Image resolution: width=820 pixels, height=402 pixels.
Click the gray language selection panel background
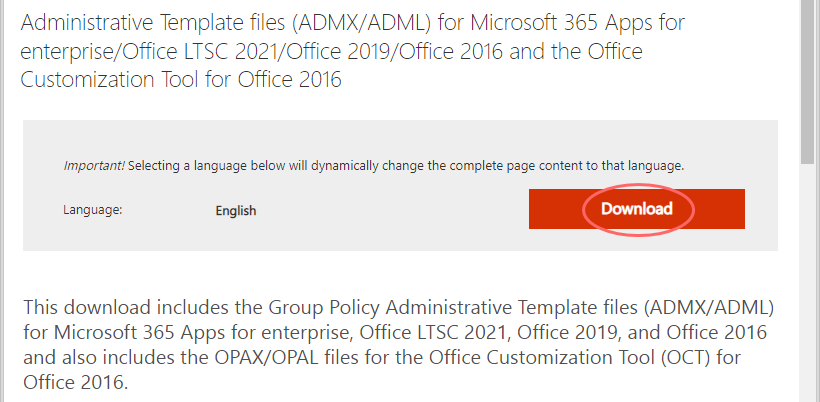pos(400,141)
